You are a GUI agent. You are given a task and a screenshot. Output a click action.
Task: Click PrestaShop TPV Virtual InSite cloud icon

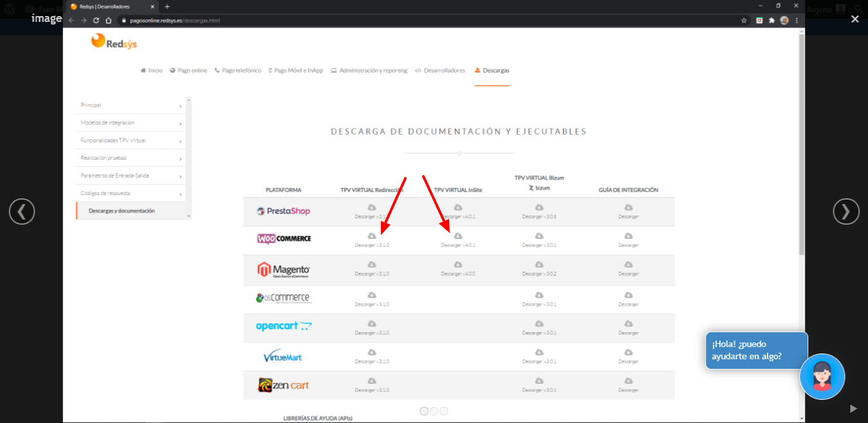458,207
